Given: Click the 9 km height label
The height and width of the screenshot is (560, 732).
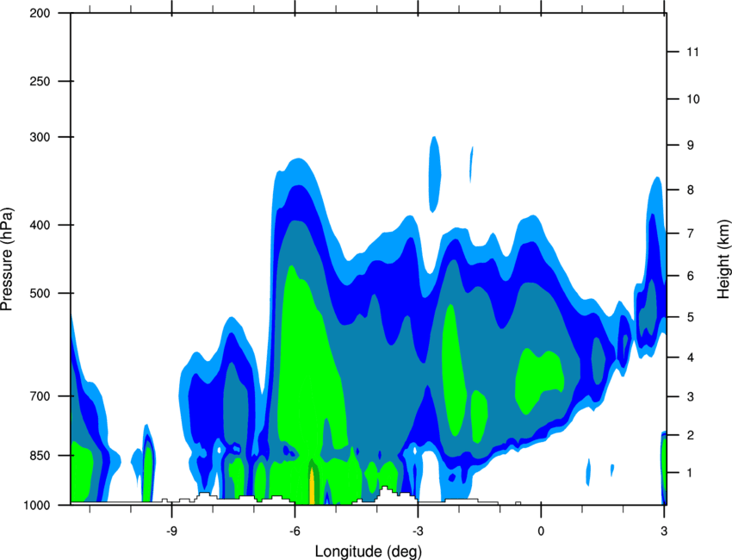Looking at the screenshot, I should [x=691, y=146].
